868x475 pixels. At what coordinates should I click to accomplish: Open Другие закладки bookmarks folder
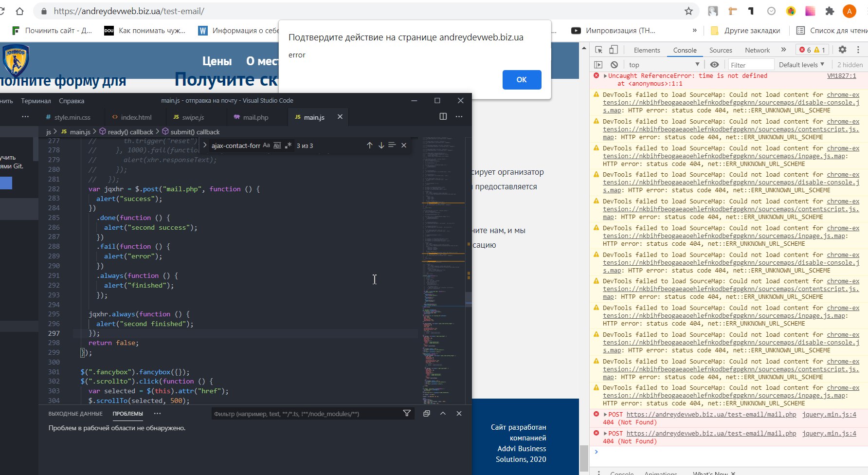pos(745,30)
